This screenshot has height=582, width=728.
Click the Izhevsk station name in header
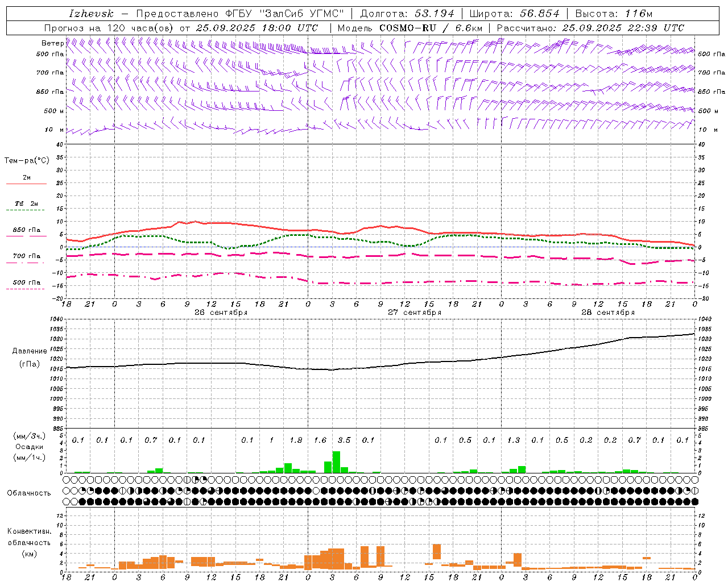click(x=91, y=14)
